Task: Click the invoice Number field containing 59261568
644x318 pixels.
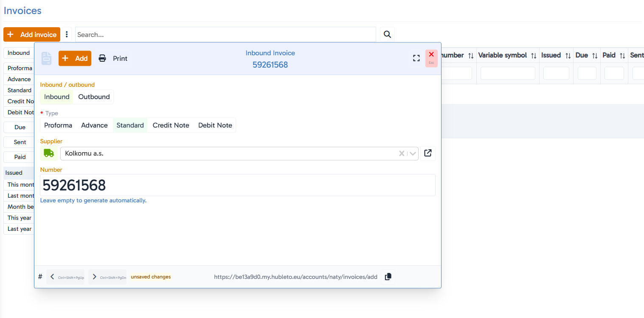Action: (238, 185)
